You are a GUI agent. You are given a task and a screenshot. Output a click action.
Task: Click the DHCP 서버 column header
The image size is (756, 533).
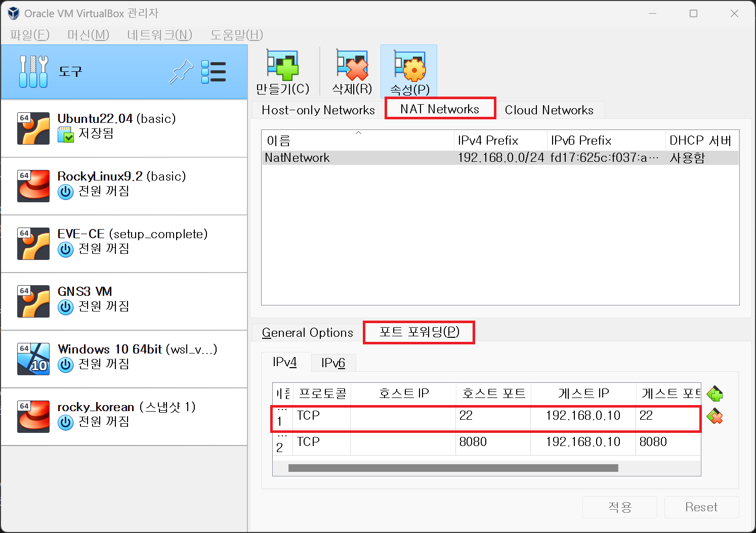coord(702,140)
